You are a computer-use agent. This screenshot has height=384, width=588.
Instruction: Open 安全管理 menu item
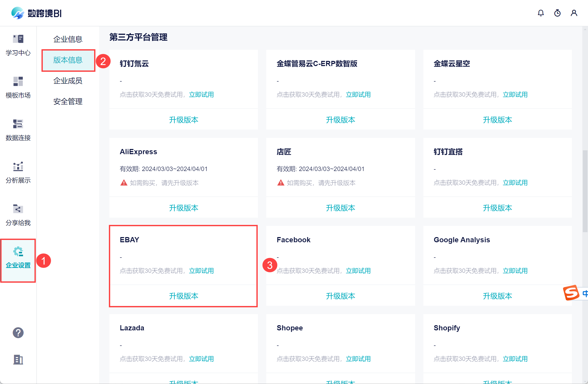tap(68, 101)
